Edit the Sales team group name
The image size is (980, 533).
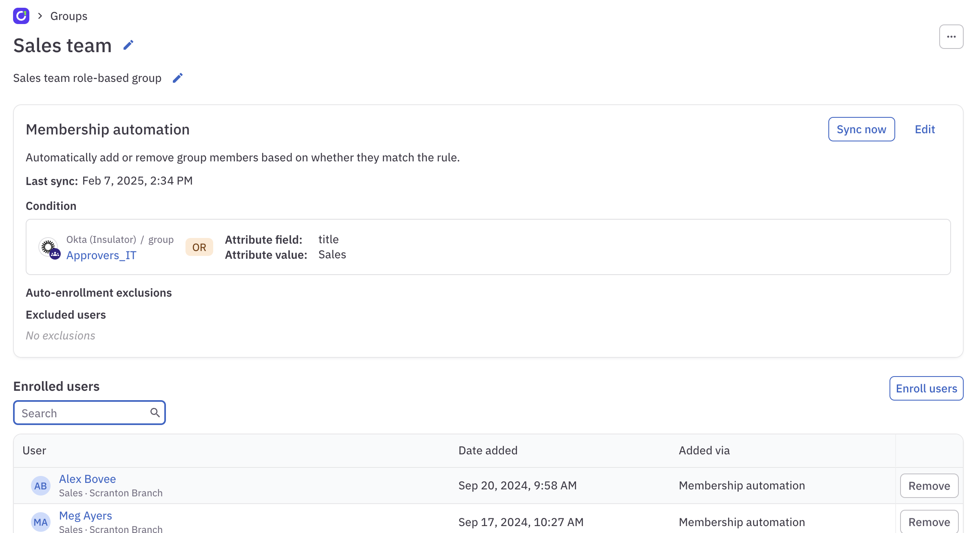coord(128,45)
